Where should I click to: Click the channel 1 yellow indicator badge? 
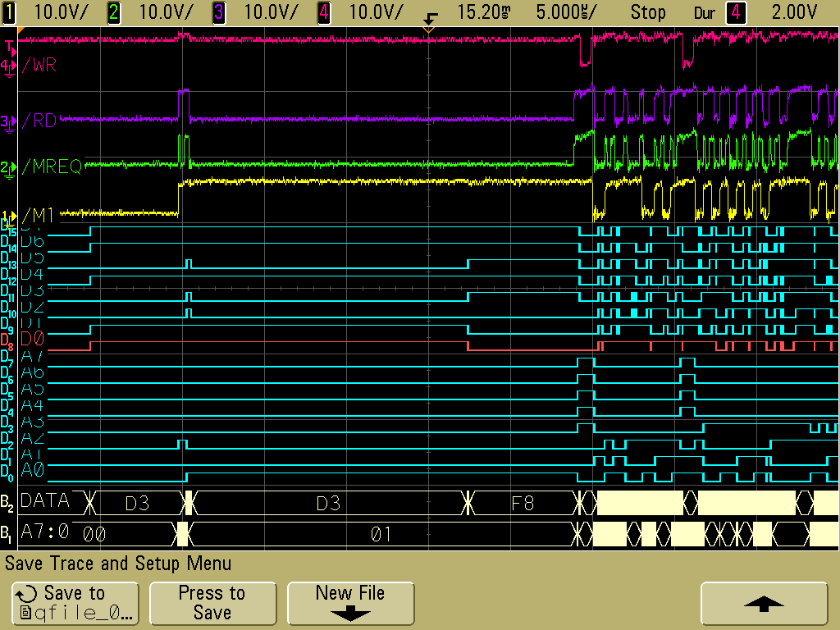[x=9, y=12]
